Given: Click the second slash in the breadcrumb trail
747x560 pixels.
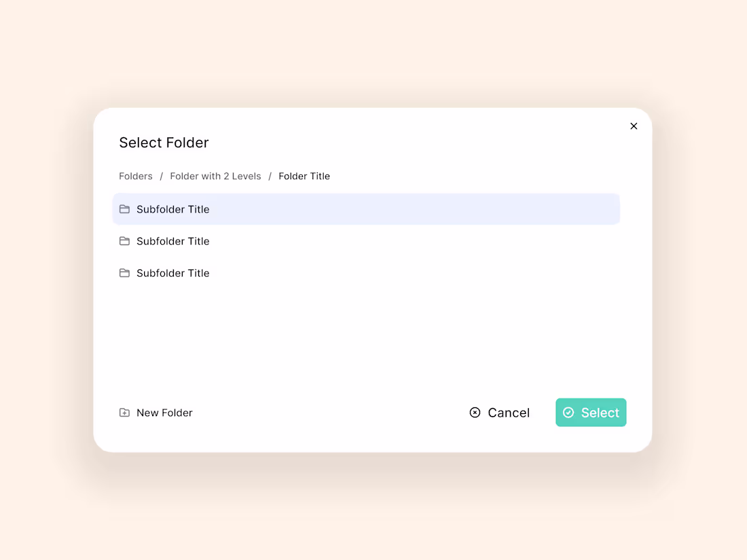Looking at the screenshot, I should tap(269, 176).
